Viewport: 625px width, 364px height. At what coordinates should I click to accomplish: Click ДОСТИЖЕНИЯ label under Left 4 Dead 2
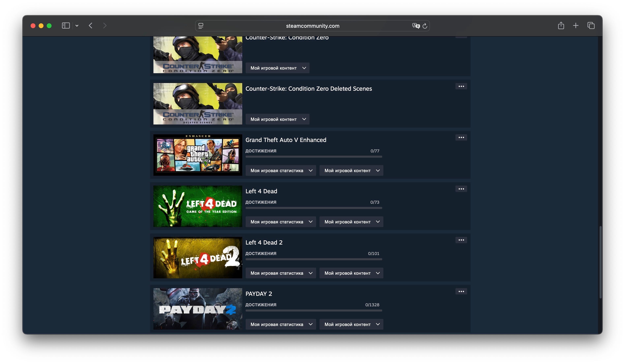pos(261,253)
